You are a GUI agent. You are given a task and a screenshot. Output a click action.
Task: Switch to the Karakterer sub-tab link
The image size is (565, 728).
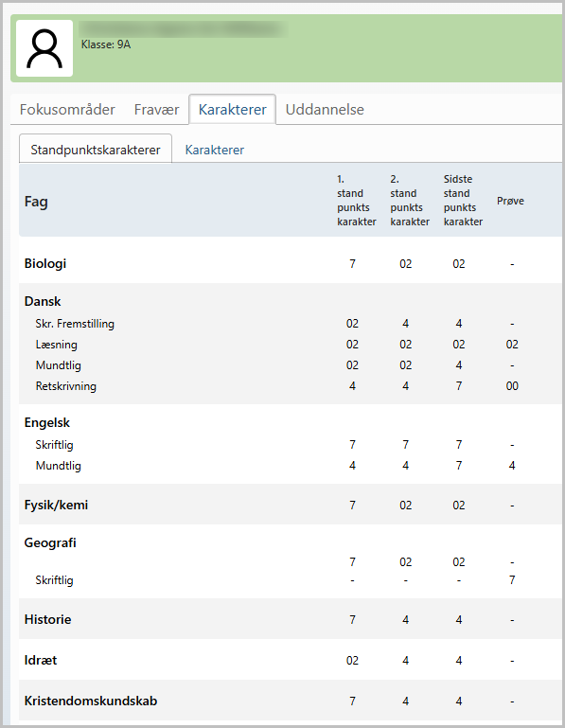215,150
